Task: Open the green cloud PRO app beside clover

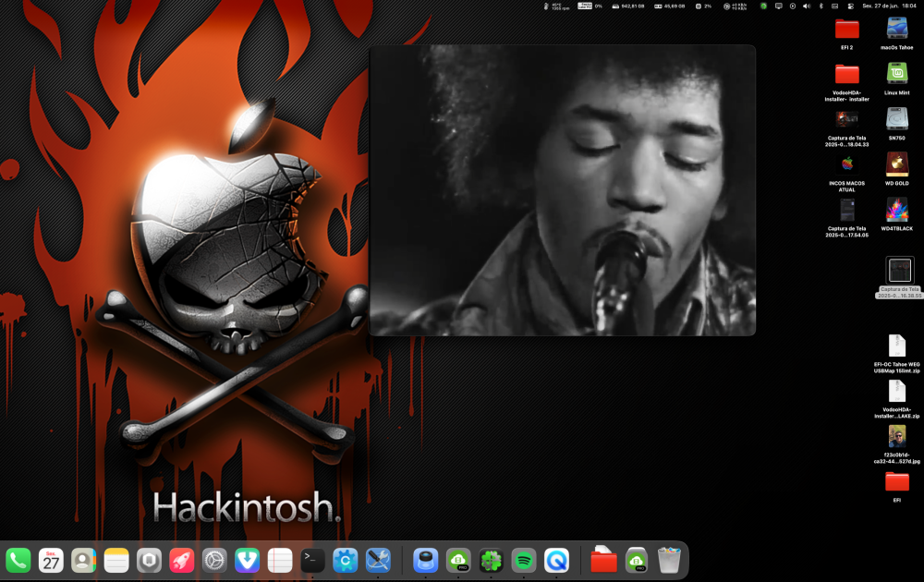Action: point(458,560)
